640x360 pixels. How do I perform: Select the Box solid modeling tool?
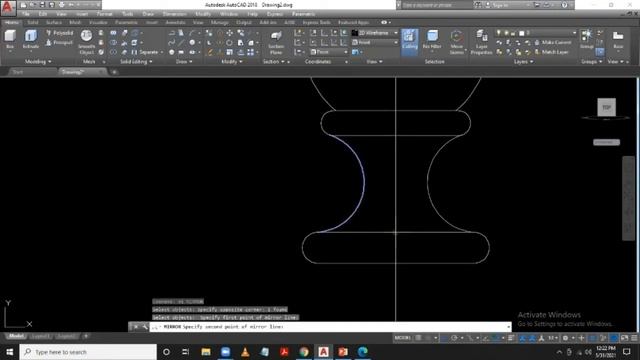tap(10, 39)
